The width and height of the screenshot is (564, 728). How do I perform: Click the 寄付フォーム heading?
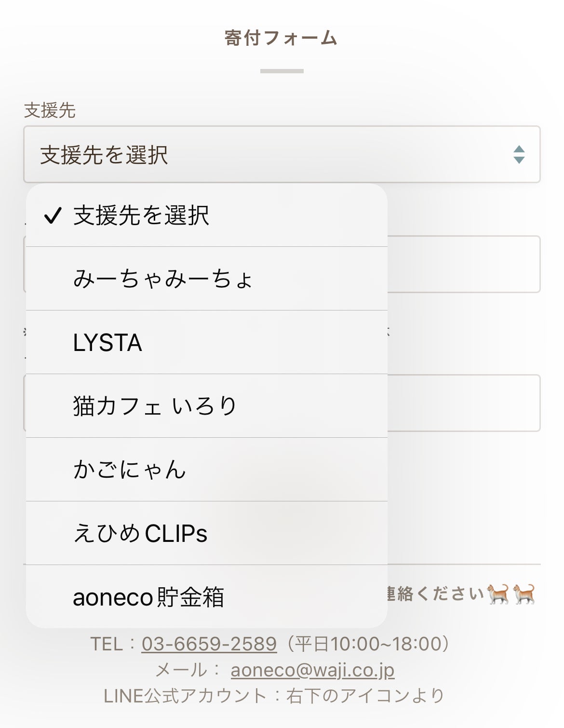point(282,38)
